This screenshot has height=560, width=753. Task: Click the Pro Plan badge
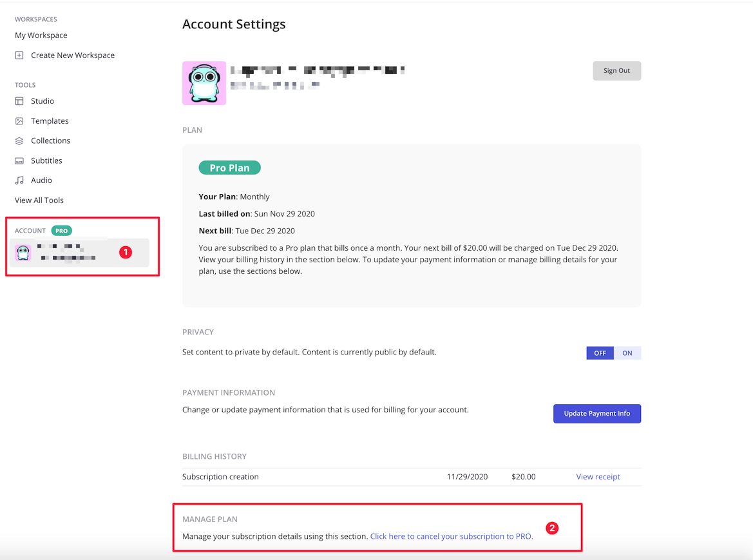[229, 168]
